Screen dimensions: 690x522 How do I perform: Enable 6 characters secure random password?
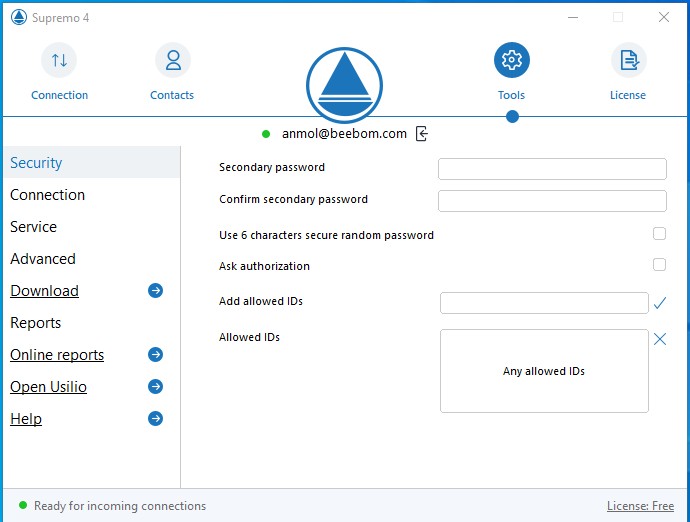click(659, 234)
